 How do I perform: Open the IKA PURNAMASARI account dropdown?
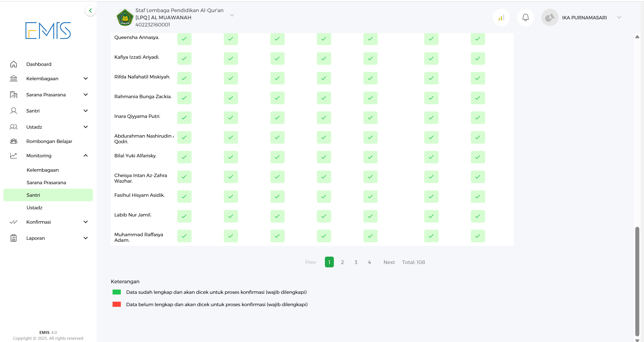[619, 17]
